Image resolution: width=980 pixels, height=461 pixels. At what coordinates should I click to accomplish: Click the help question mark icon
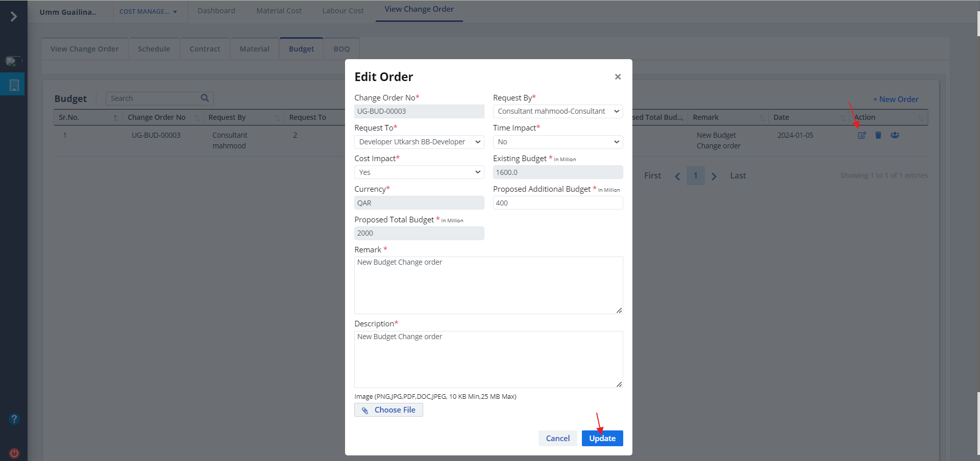[14, 419]
